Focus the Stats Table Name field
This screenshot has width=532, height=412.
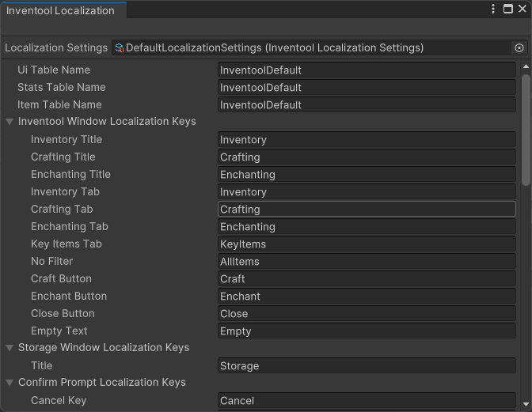(x=367, y=88)
